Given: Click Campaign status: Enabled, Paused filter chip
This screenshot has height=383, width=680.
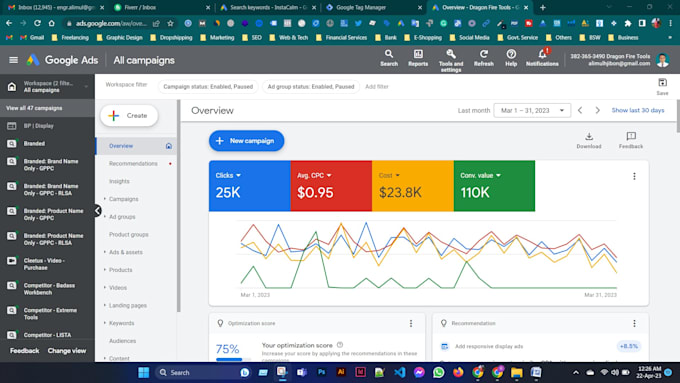Looking at the screenshot, I should click(208, 87).
